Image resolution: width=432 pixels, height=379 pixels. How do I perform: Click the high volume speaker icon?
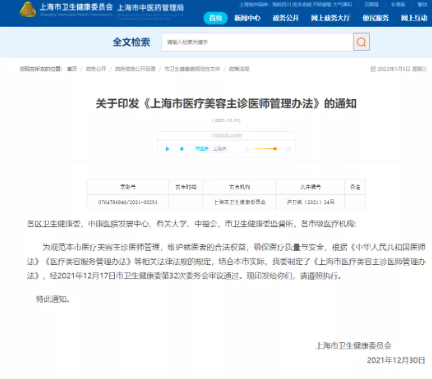click(x=289, y=149)
